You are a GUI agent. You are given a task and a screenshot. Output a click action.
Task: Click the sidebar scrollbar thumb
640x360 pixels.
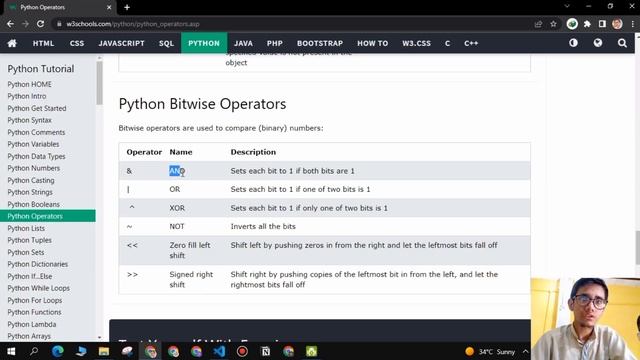pyautogui.click(x=99, y=82)
